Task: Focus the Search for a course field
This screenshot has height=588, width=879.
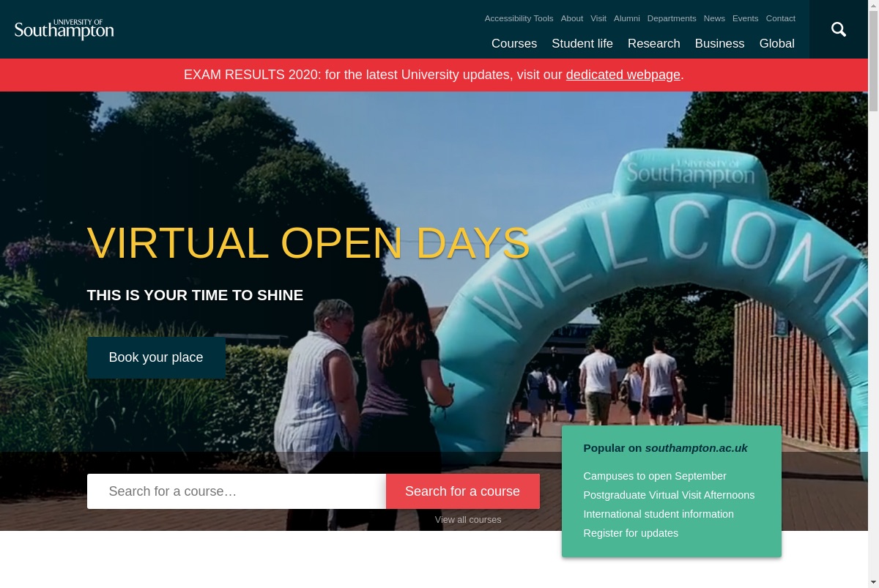Action: click(237, 491)
